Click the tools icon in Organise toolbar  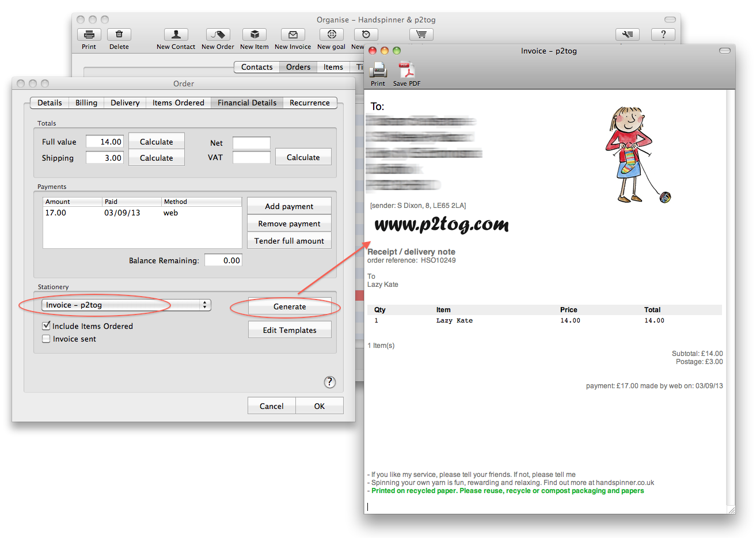[x=628, y=35]
